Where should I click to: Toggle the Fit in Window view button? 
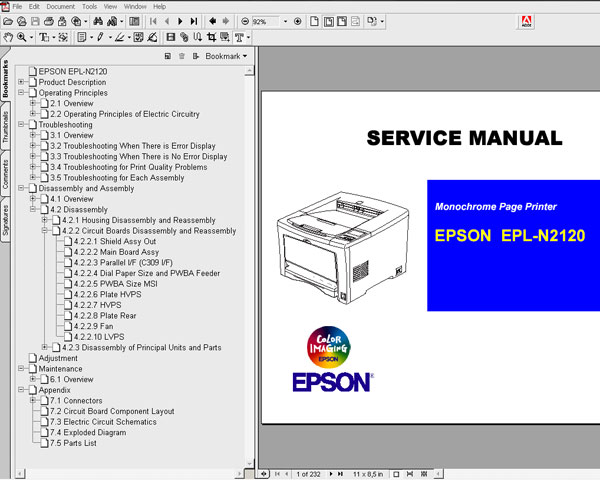click(x=328, y=21)
